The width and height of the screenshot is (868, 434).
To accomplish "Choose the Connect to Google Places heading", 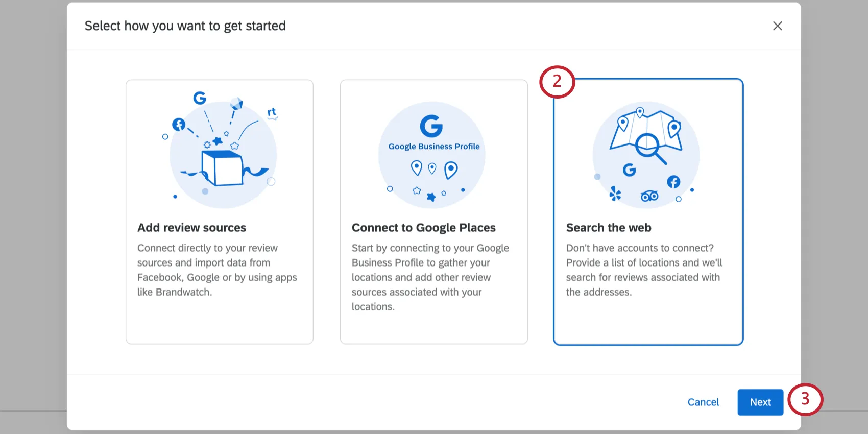I will click(423, 228).
